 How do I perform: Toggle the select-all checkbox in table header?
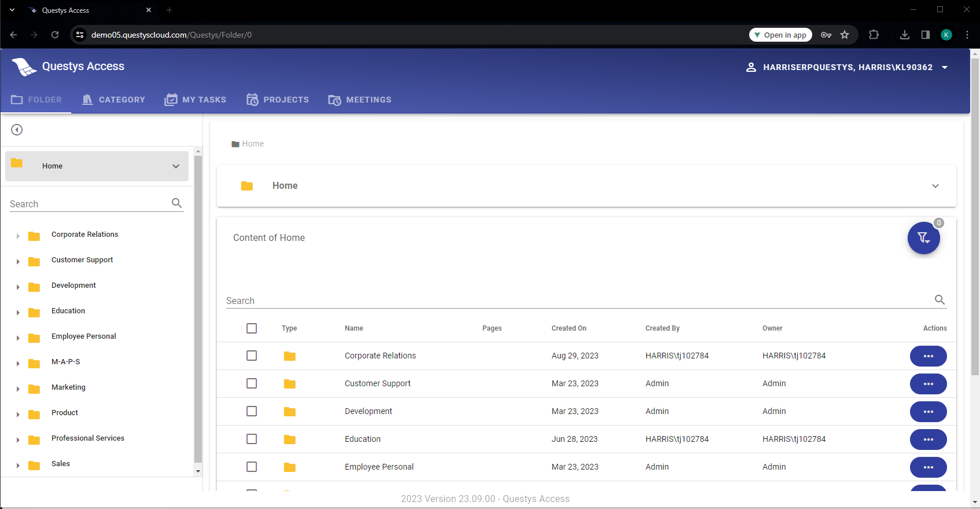[252, 328]
